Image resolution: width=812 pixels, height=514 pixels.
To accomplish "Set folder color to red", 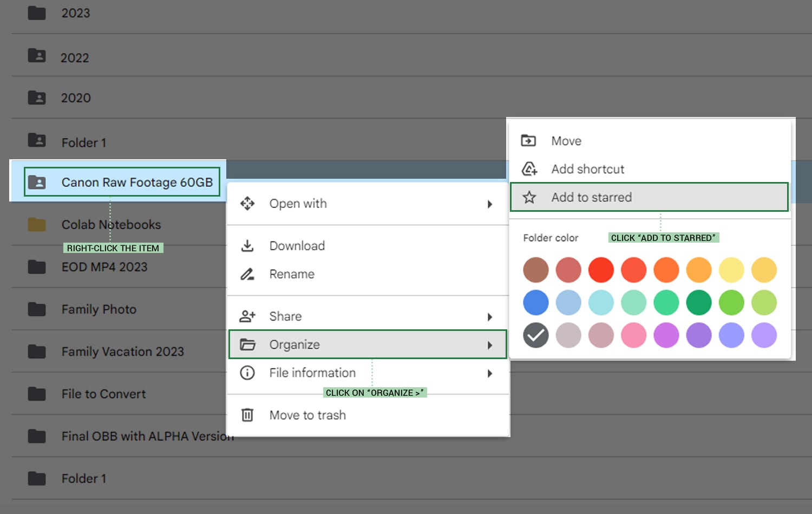I will [601, 270].
